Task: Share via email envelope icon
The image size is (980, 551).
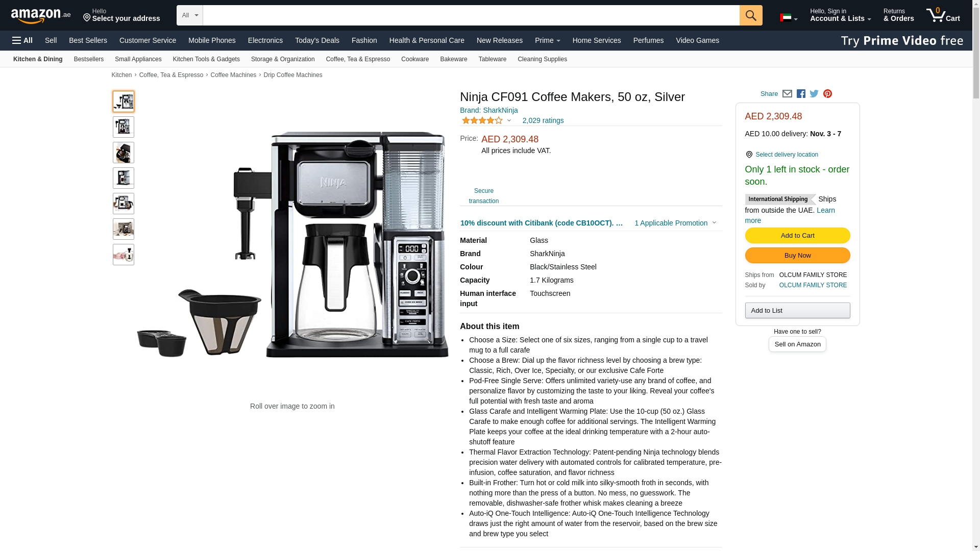Action: point(787,94)
